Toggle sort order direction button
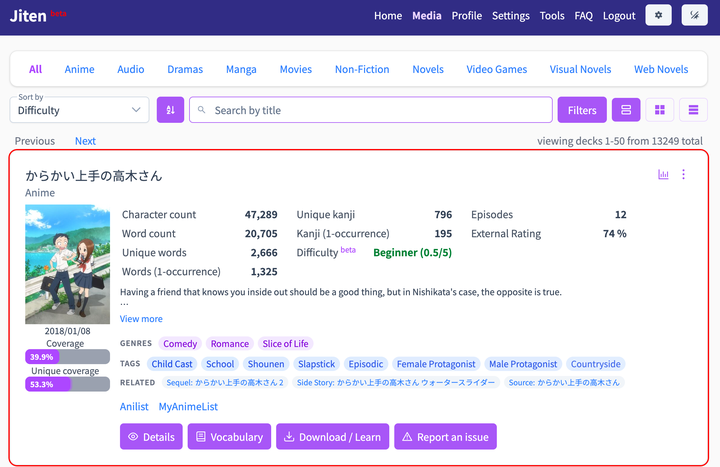The image size is (720, 467). click(x=170, y=110)
